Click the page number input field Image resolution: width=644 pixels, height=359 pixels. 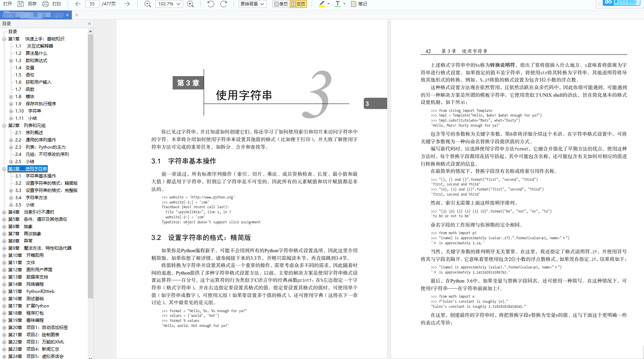tap(92, 4)
